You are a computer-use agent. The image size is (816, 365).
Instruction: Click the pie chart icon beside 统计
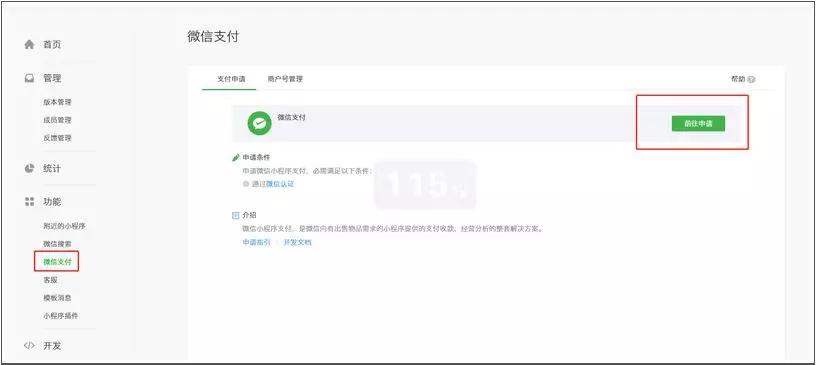click(x=30, y=169)
